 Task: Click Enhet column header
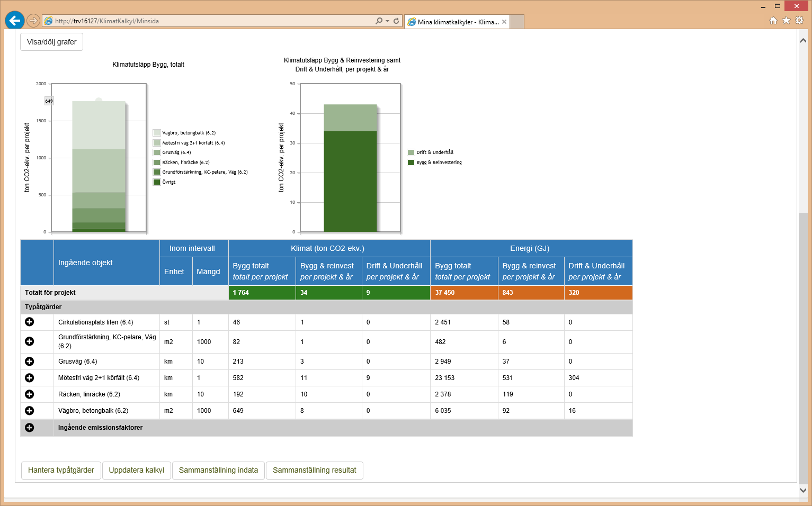click(x=175, y=272)
